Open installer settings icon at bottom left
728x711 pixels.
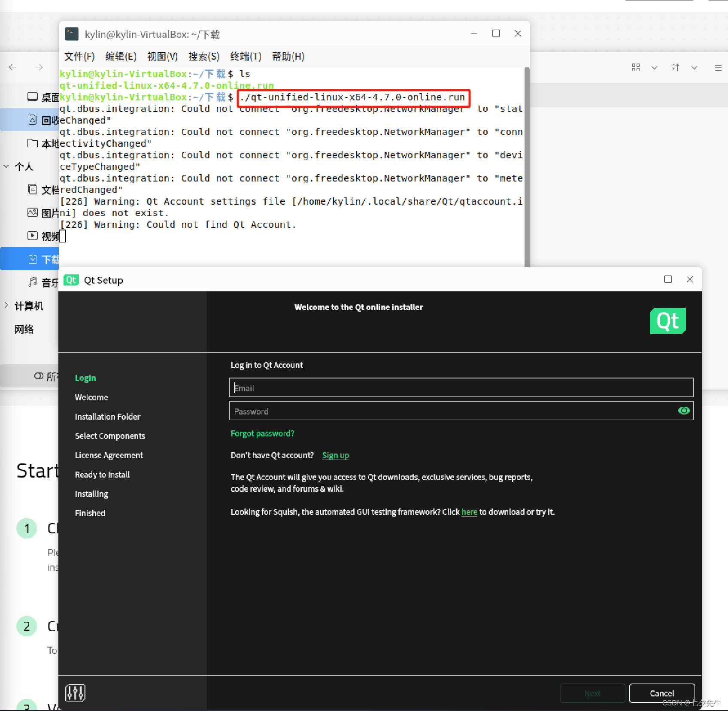coord(76,693)
